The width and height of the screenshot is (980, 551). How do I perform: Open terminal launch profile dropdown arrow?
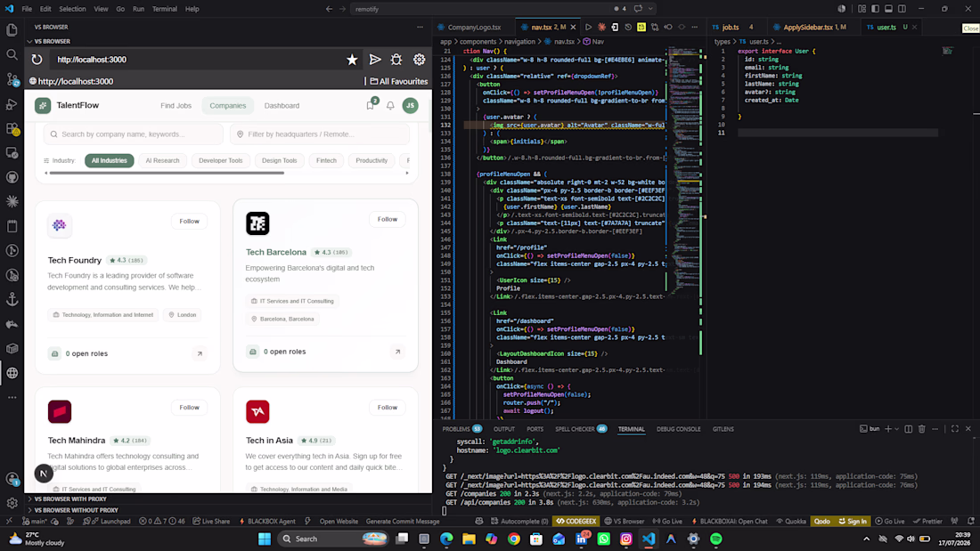click(896, 429)
